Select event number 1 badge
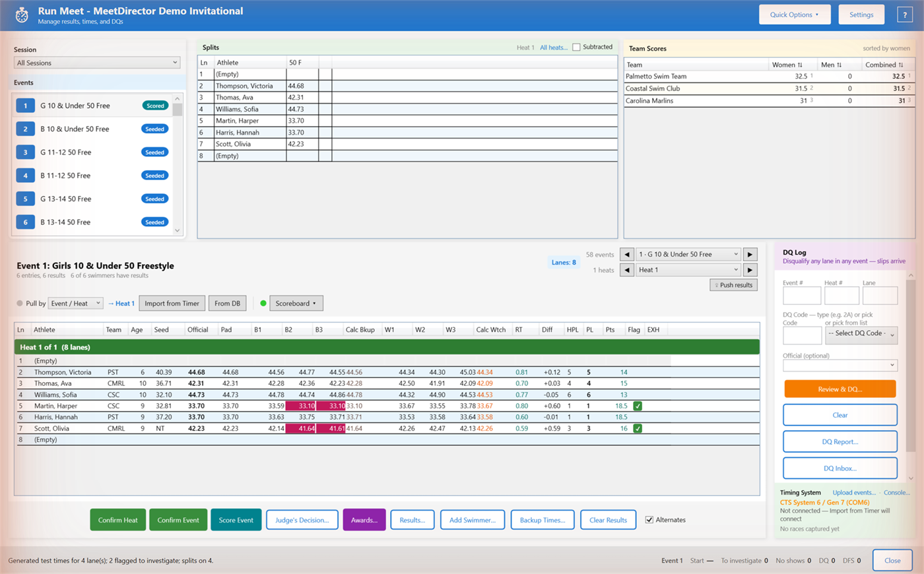The width and height of the screenshot is (924, 574). 25,106
